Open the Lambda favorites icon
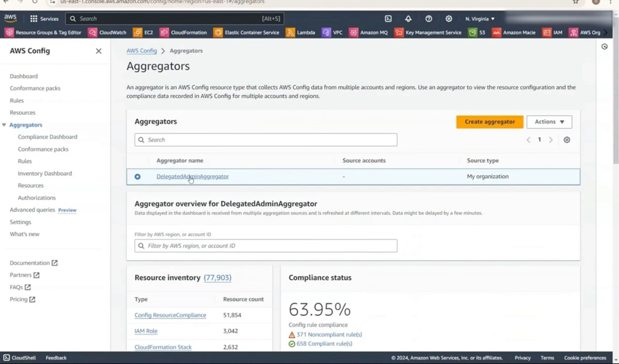This screenshot has height=364, width=619. pos(300,32)
